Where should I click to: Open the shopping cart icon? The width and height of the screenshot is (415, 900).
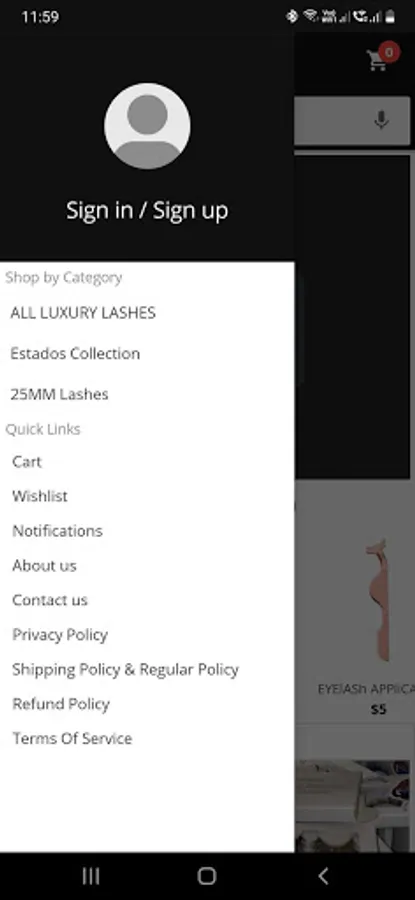(x=377, y=60)
